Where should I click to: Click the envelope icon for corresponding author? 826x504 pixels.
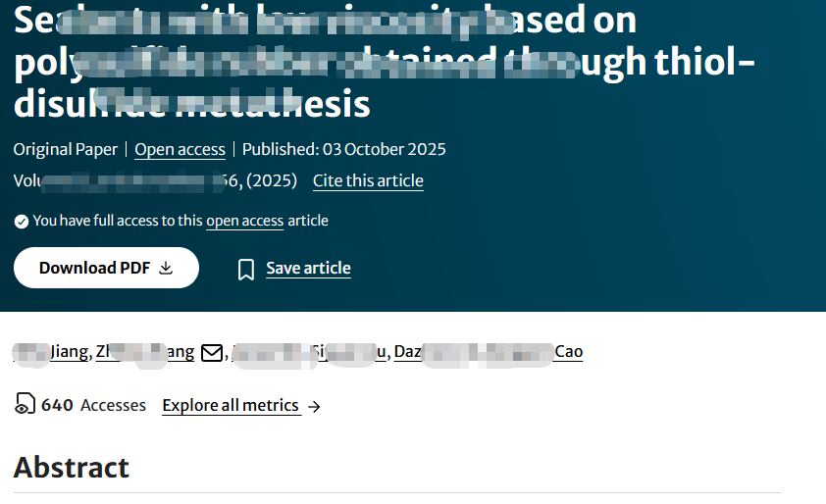(x=211, y=352)
